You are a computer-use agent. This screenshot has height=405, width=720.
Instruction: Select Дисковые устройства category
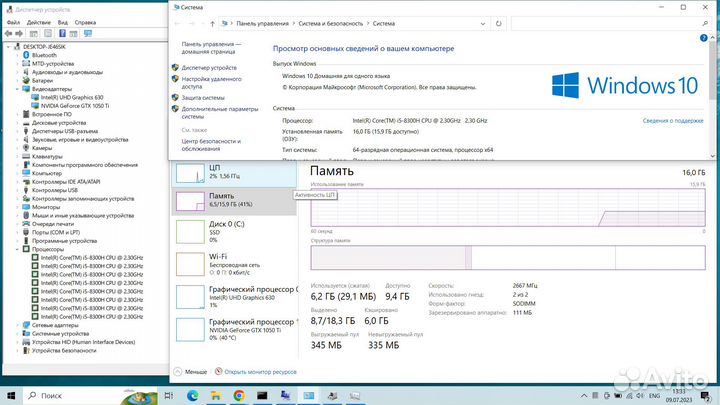point(59,123)
